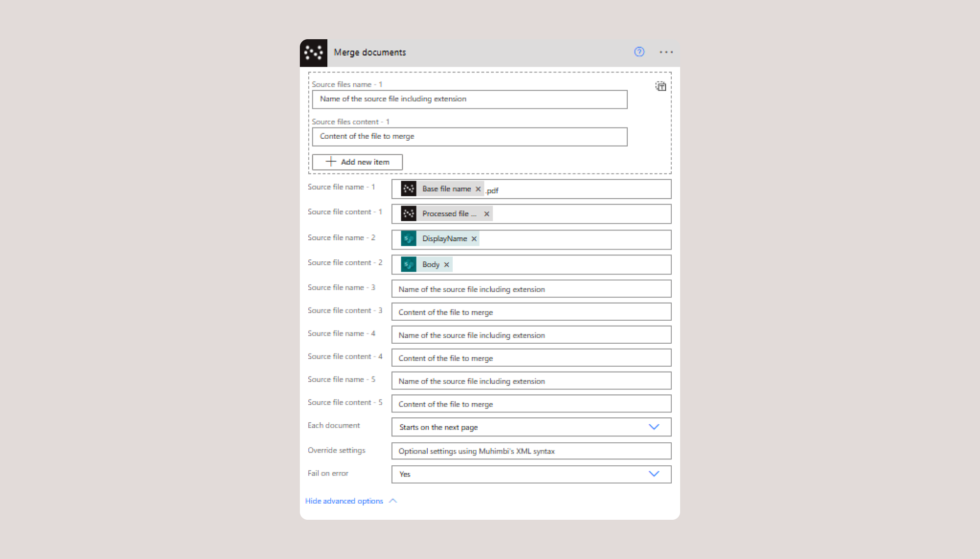
Task: Click Source files name 1 top field
Action: (469, 100)
